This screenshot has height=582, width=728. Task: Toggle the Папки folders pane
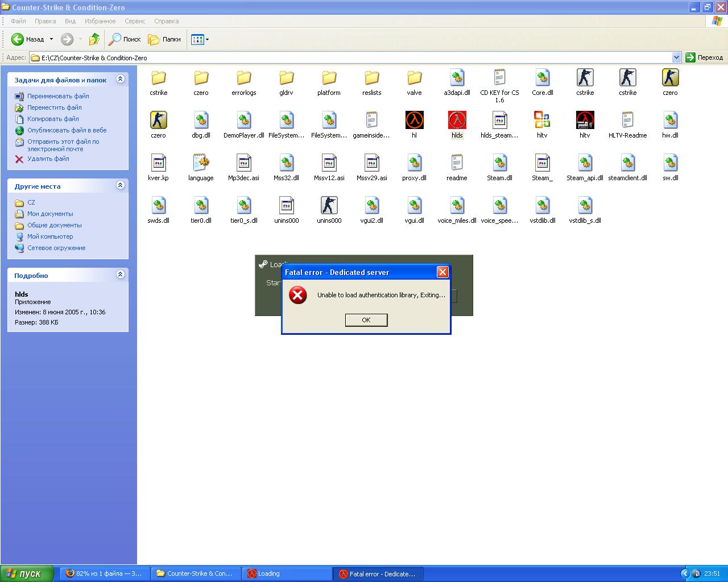(x=164, y=39)
